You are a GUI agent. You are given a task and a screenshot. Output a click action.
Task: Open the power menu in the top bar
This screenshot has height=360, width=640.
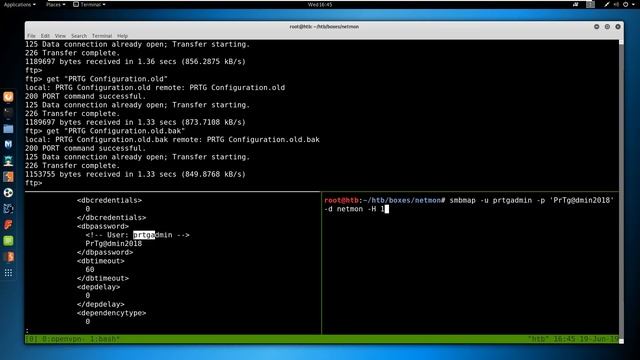coord(625,4)
